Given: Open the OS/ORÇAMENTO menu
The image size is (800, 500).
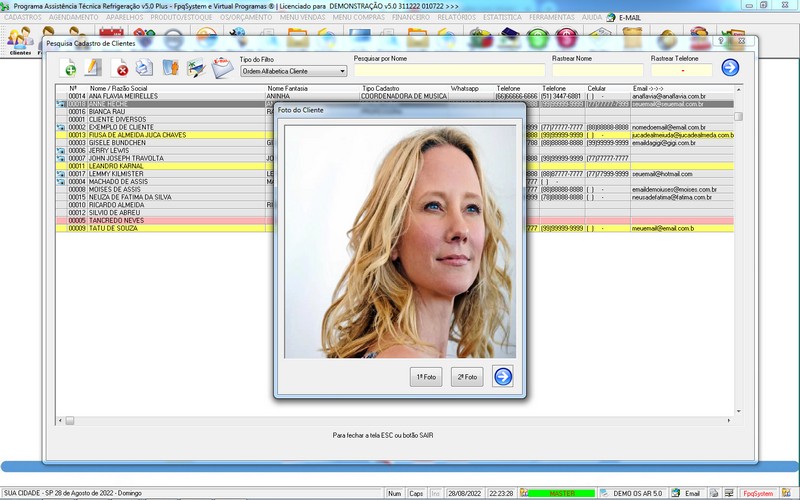Looking at the screenshot, I should pyautogui.click(x=246, y=17).
